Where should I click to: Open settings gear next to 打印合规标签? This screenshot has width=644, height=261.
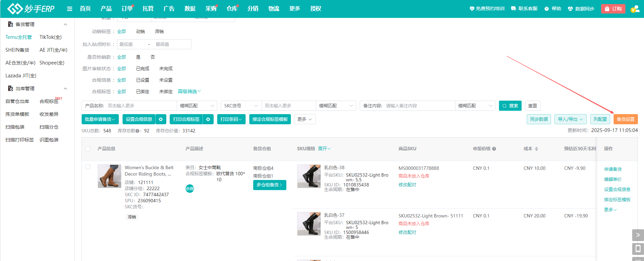(x=208, y=119)
